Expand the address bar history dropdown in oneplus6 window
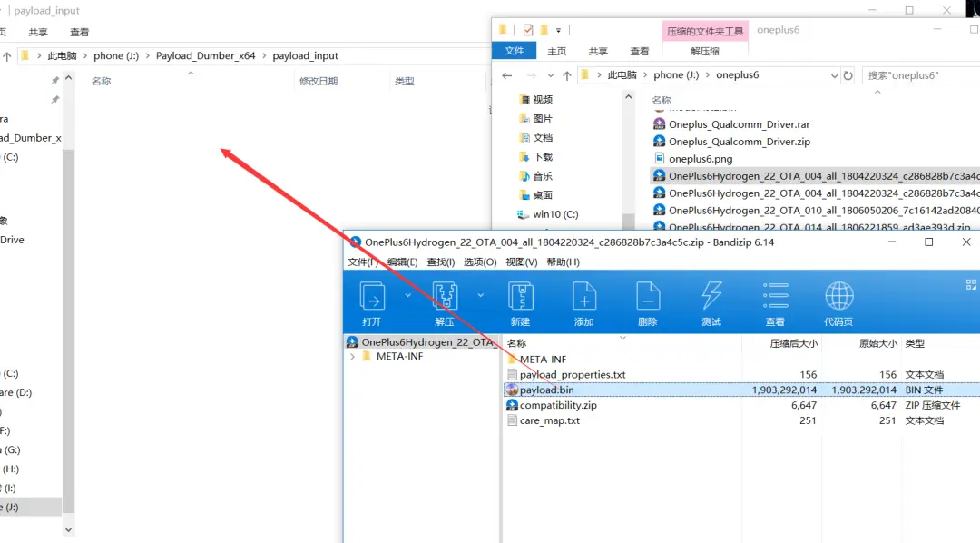This screenshot has width=980, height=543. [834, 75]
